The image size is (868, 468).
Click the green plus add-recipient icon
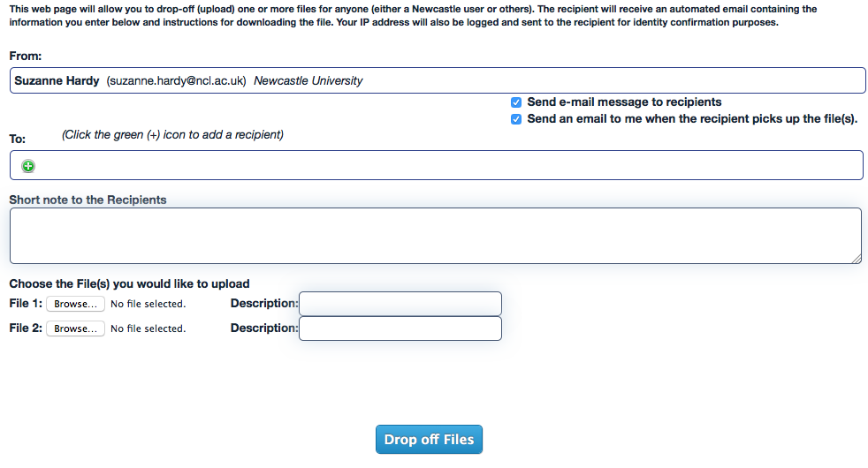click(28, 166)
